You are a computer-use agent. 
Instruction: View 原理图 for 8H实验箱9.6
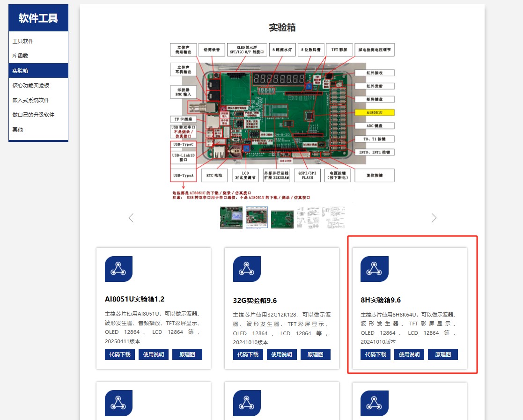click(443, 354)
